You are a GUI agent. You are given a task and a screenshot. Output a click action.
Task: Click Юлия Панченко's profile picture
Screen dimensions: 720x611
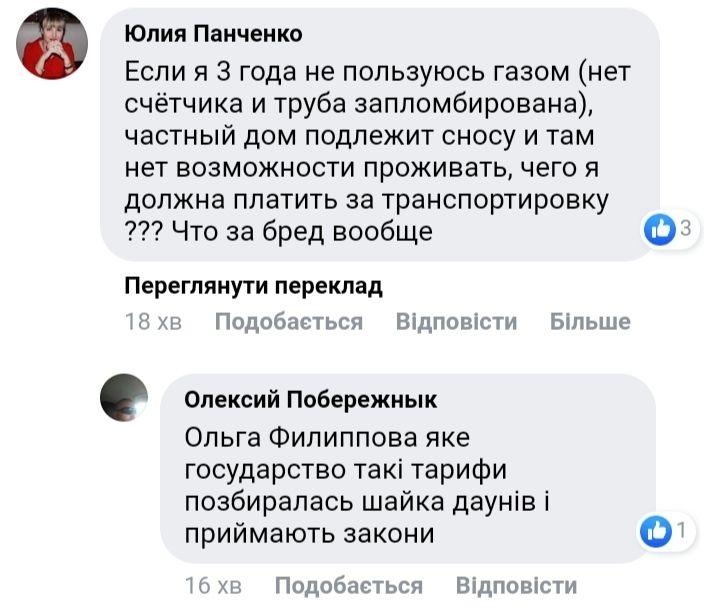click(53, 45)
